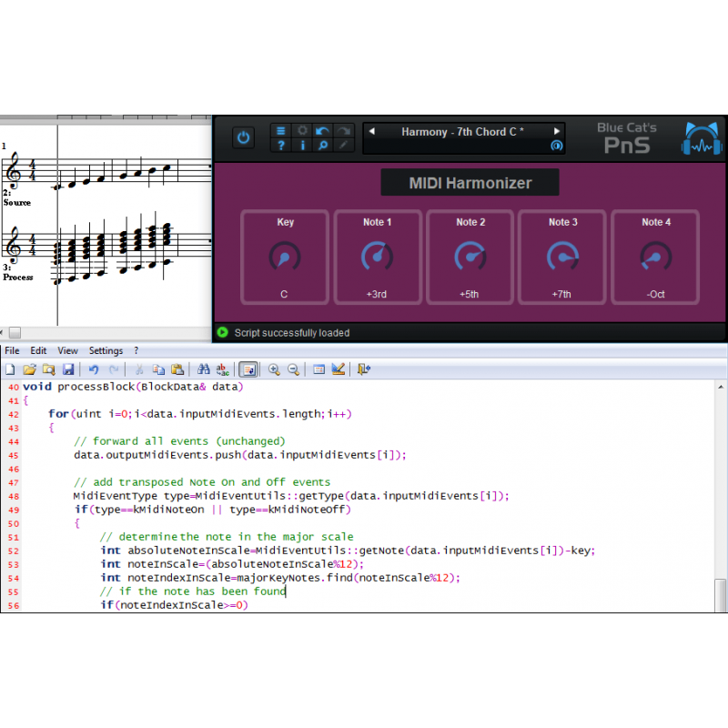
Task: Open the Harmony - 7th Chord C preset list
Action: point(464,131)
